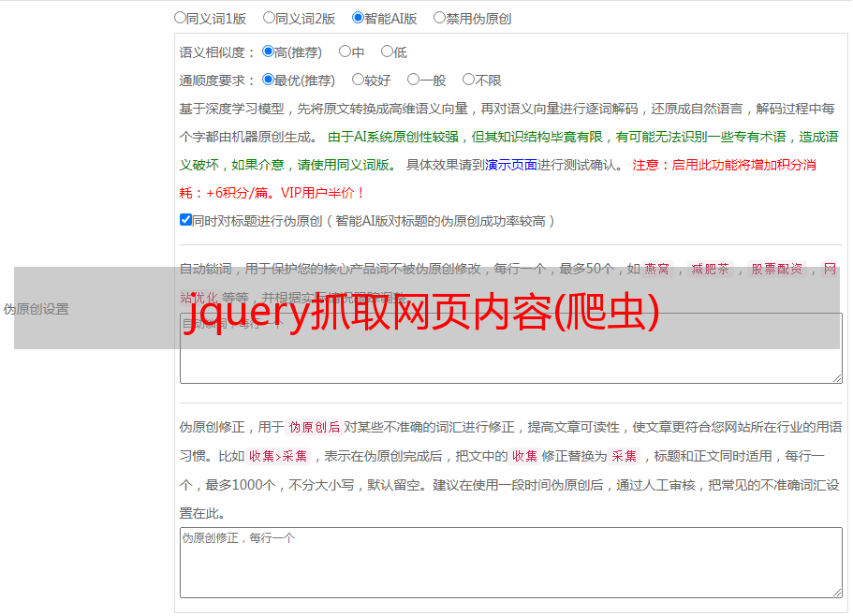Click the red VIP用户半价 notice text
This screenshot has width=853, height=616.
323,193
